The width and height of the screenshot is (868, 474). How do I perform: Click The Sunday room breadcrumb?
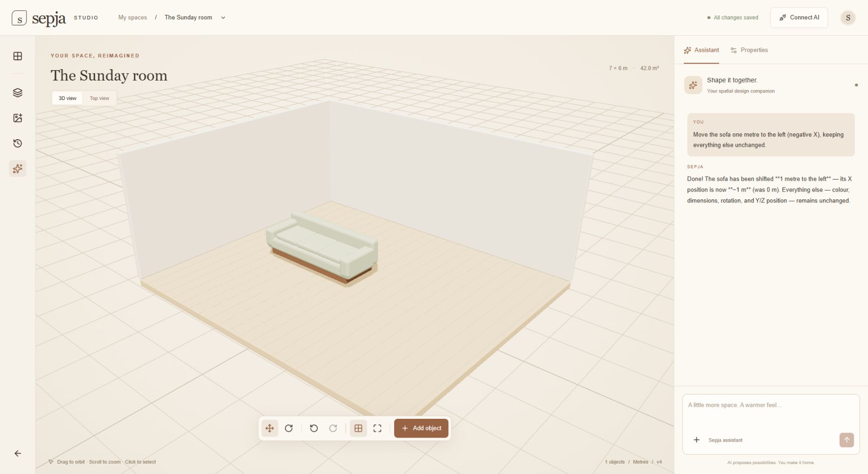click(188, 17)
